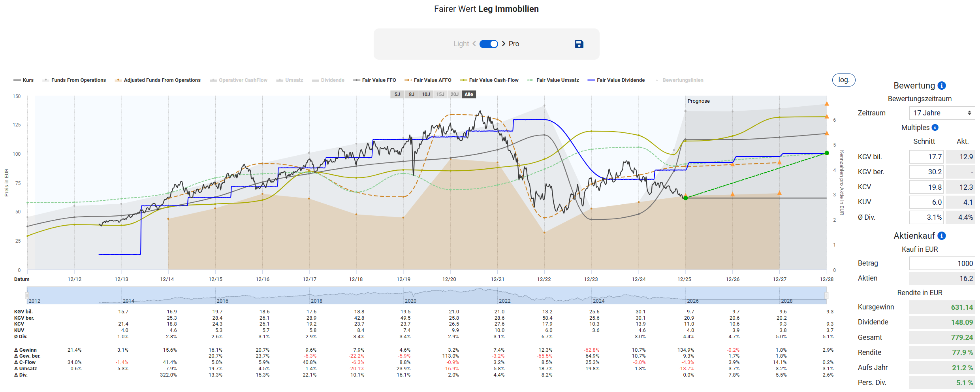This screenshot has width=980, height=392.
Task: Enable Operativer CashFlow in the legend
Action: [239, 80]
